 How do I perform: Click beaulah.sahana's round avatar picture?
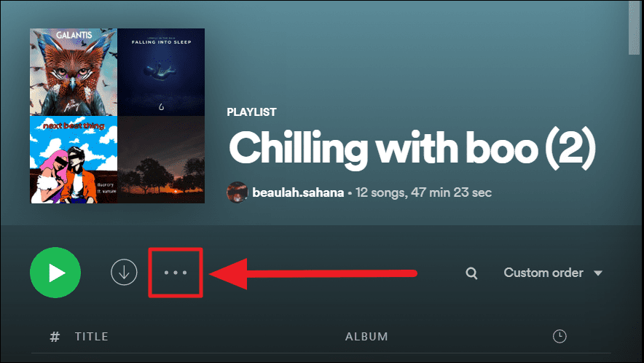[237, 192]
